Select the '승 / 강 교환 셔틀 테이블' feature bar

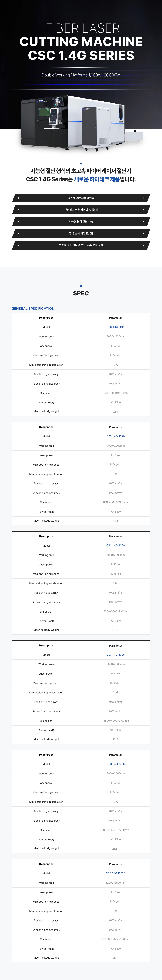tap(81, 198)
